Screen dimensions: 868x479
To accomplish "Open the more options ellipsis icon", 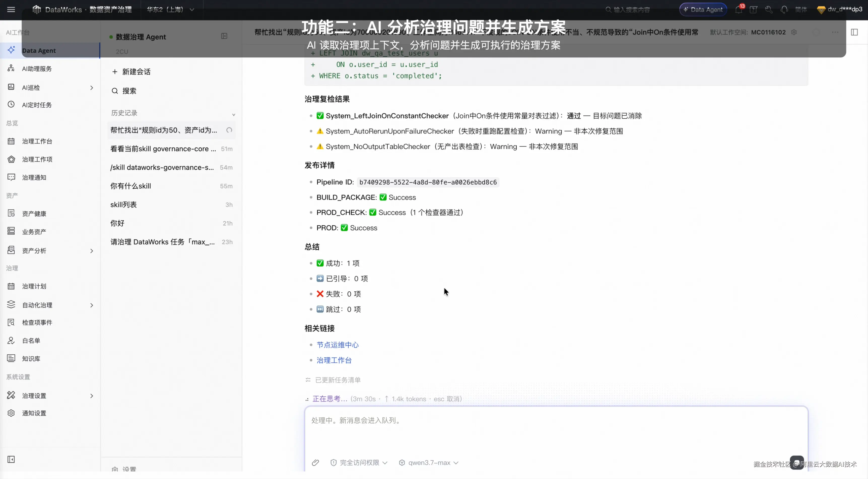I will pyautogui.click(x=835, y=32).
